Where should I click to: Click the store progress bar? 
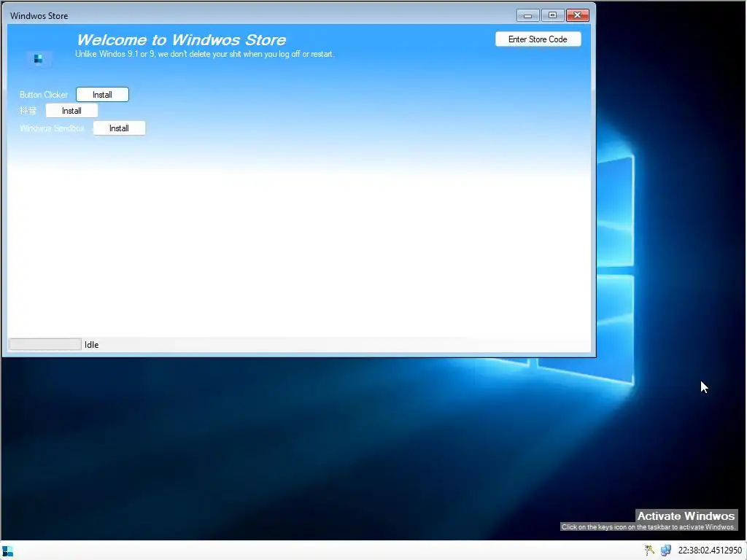(45, 344)
